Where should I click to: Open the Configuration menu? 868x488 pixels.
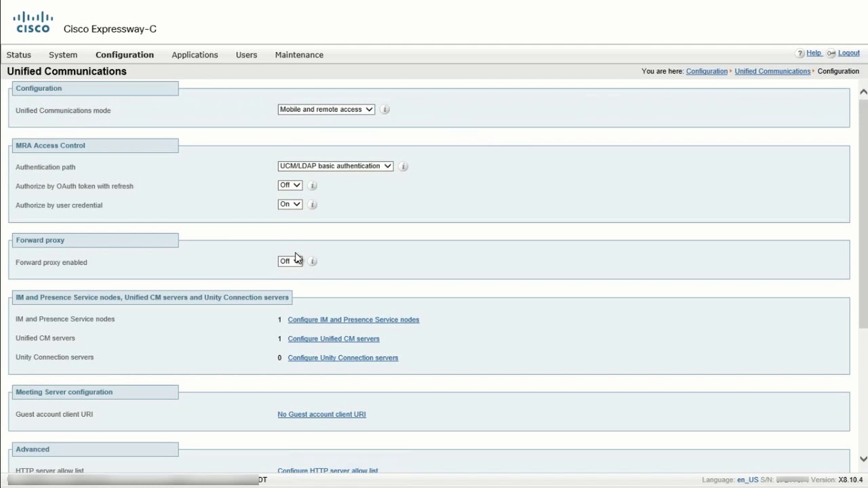coord(125,55)
